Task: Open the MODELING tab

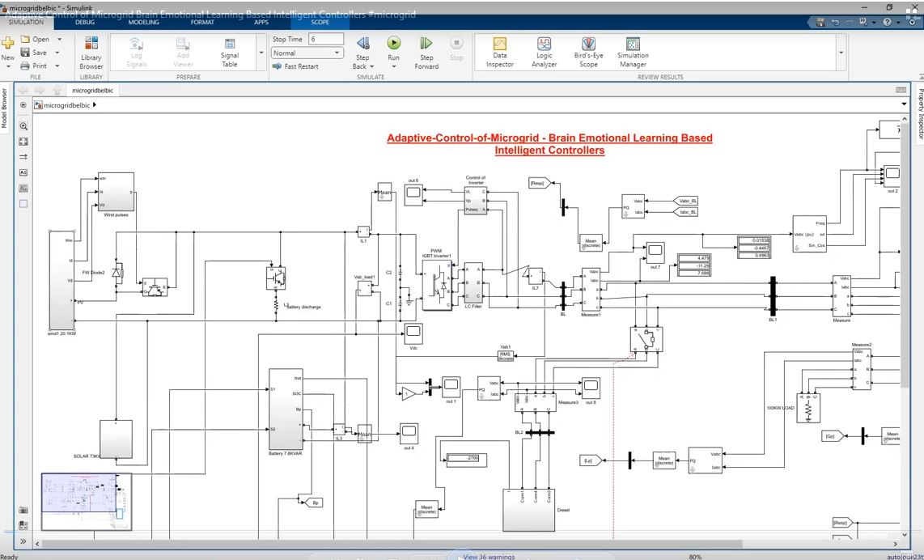Action: tap(144, 23)
